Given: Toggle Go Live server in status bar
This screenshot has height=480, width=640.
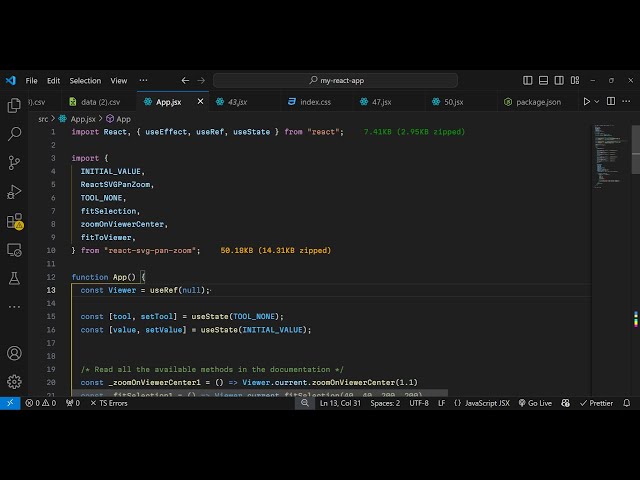Looking at the screenshot, I should pyautogui.click(x=535, y=403).
